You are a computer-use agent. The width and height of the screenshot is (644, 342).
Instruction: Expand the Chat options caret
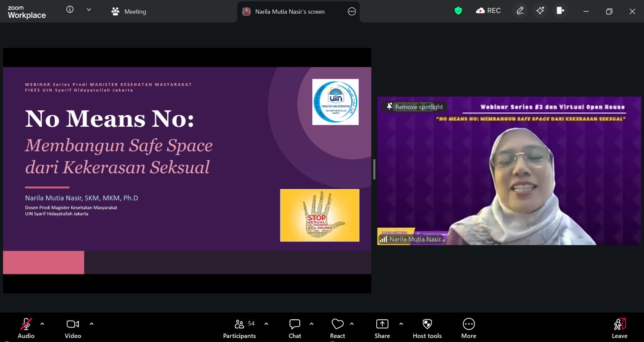point(312,323)
